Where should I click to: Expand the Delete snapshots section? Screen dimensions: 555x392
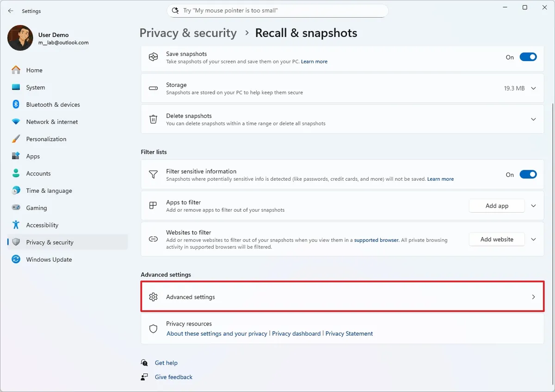click(533, 119)
